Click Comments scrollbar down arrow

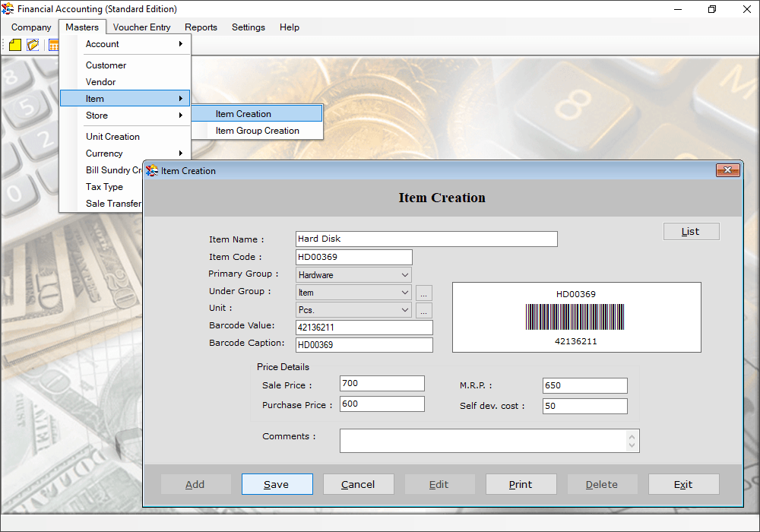point(632,445)
